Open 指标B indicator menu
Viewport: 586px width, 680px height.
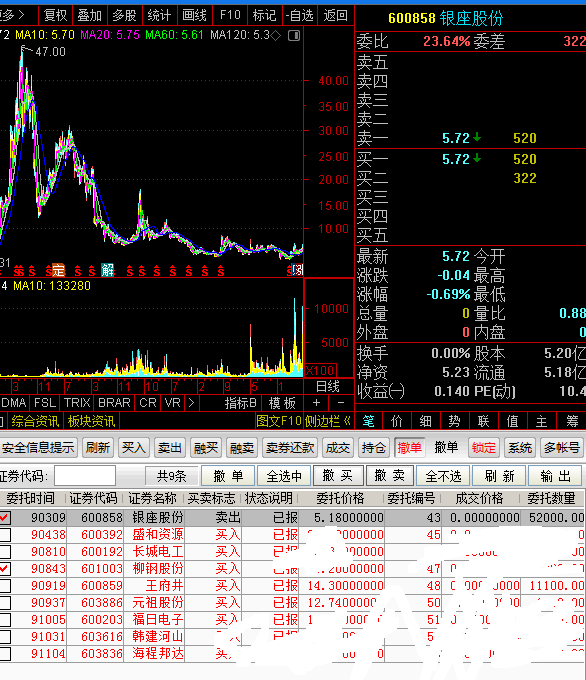(x=240, y=403)
